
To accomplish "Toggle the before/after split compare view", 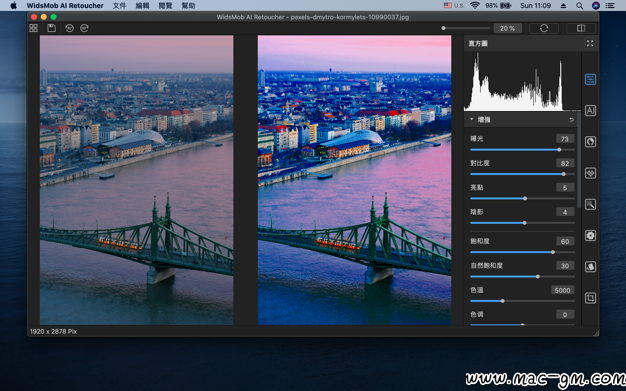I will [581, 28].
